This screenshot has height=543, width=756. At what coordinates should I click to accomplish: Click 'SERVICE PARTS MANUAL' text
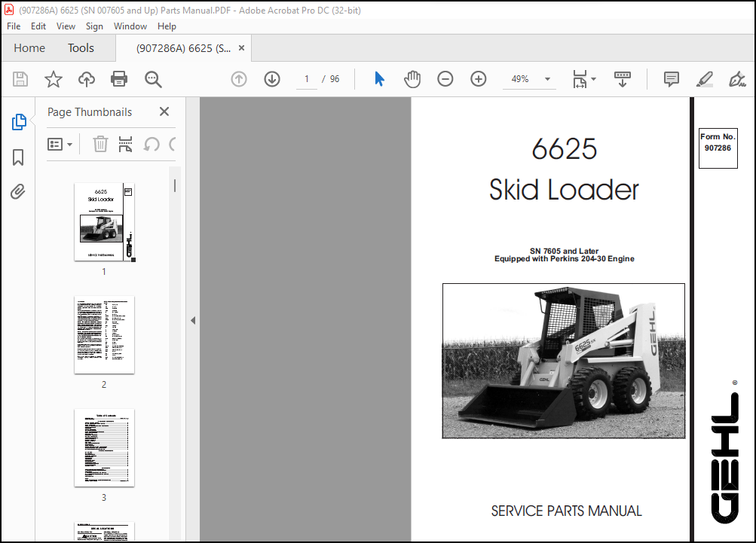(566, 511)
